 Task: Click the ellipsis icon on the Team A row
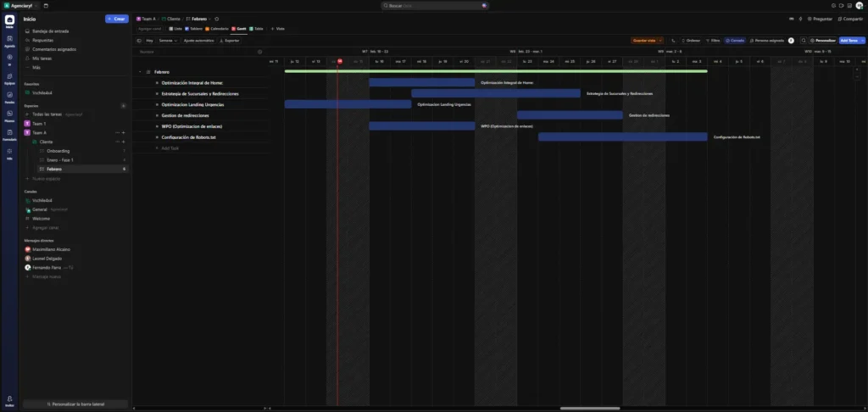click(117, 133)
